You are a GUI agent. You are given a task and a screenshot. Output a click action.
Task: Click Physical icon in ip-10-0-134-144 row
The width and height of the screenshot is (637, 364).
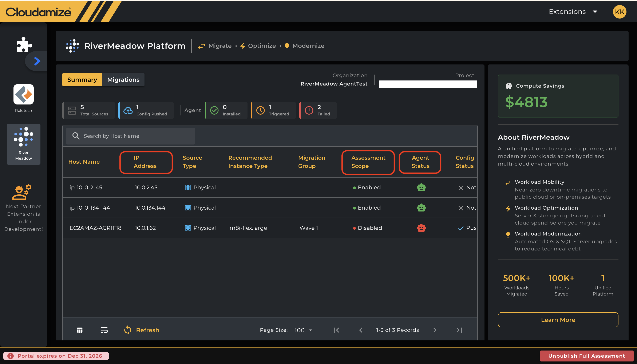tap(188, 208)
